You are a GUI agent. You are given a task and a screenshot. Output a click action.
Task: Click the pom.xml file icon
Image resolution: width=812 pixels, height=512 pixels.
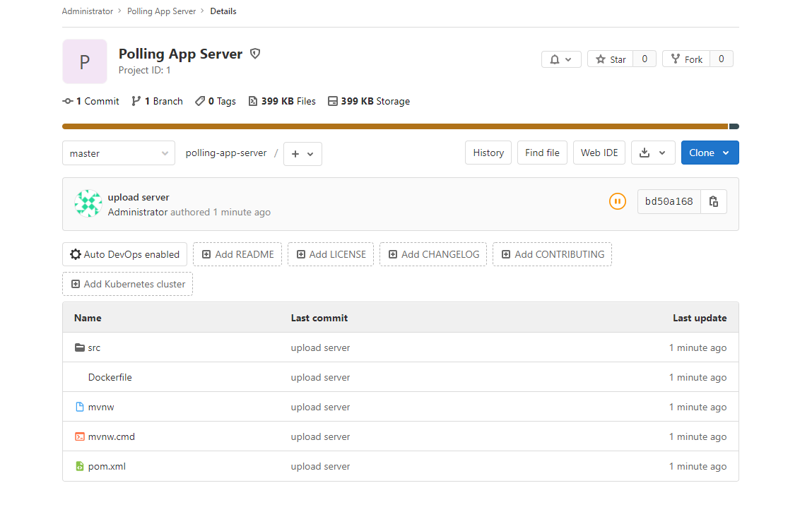80,466
